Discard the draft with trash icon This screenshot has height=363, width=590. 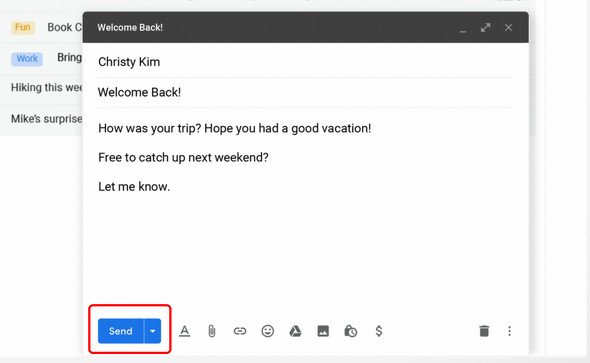point(484,331)
